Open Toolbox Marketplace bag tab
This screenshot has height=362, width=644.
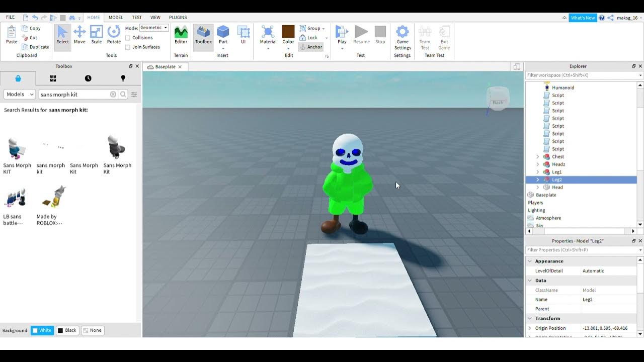click(x=18, y=78)
